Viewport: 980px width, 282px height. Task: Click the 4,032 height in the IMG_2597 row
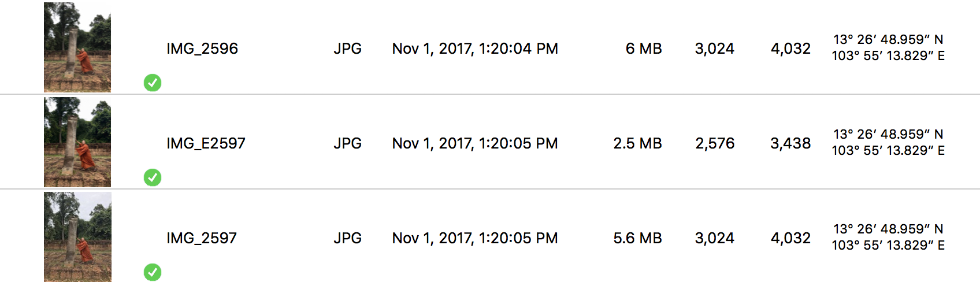pos(790,238)
